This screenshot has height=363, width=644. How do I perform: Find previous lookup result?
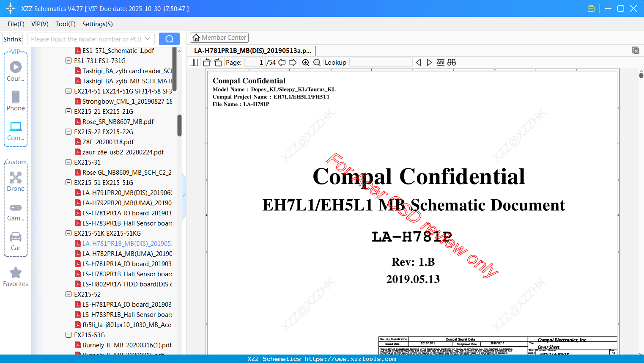(x=418, y=63)
